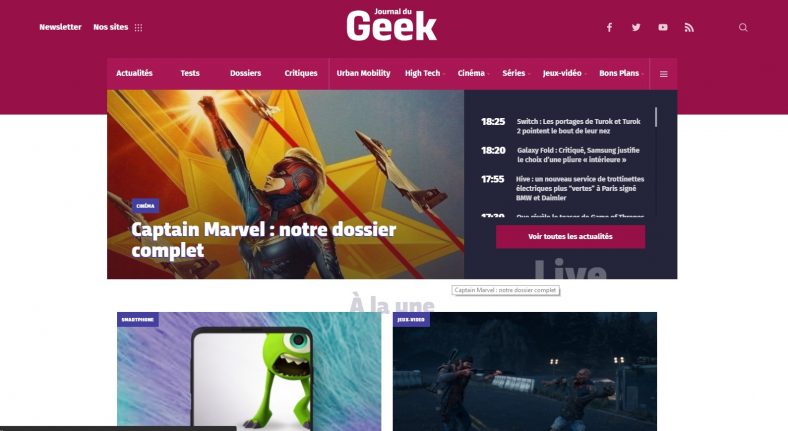The image size is (788, 431).
Task: Expand the Jeux-vidéo dropdown menu
Action: point(564,73)
